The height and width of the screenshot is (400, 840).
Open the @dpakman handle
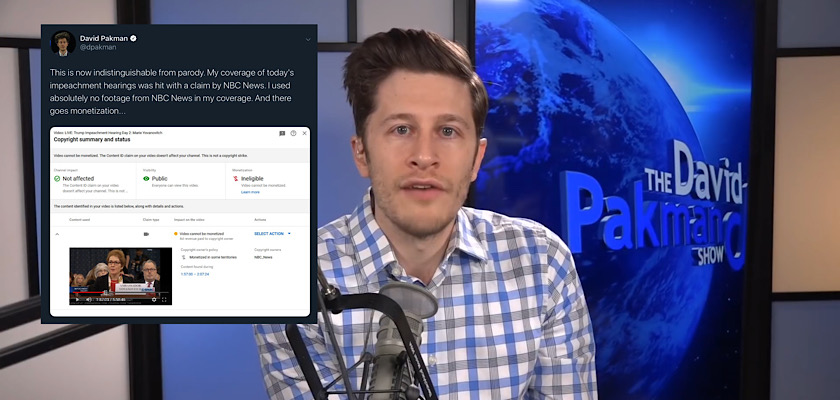(98, 47)
